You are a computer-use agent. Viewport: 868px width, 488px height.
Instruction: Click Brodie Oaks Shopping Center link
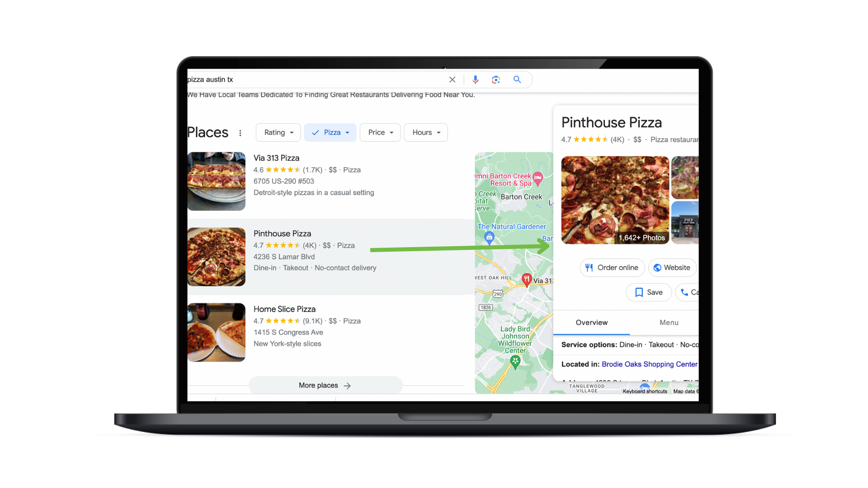(649, 364)
